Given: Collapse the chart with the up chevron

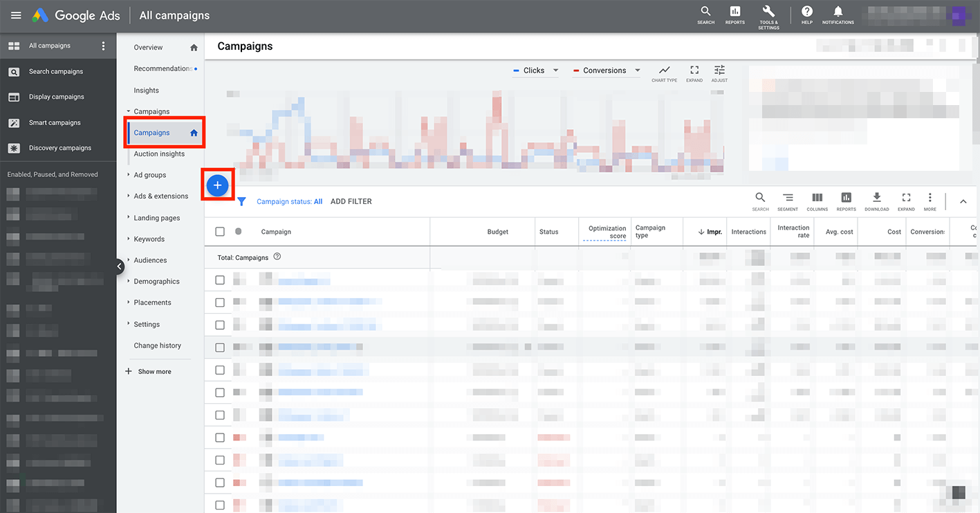Looking at the screenshot, I should [x=963, y=201].
